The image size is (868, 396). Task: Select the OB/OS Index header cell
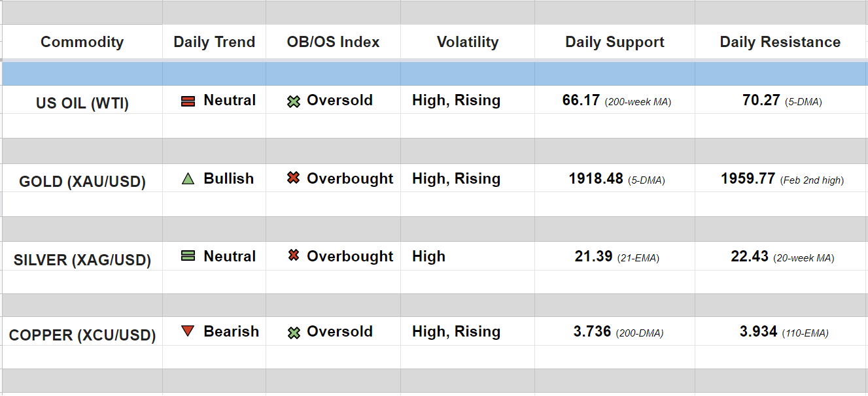click(x=333, y=42)
